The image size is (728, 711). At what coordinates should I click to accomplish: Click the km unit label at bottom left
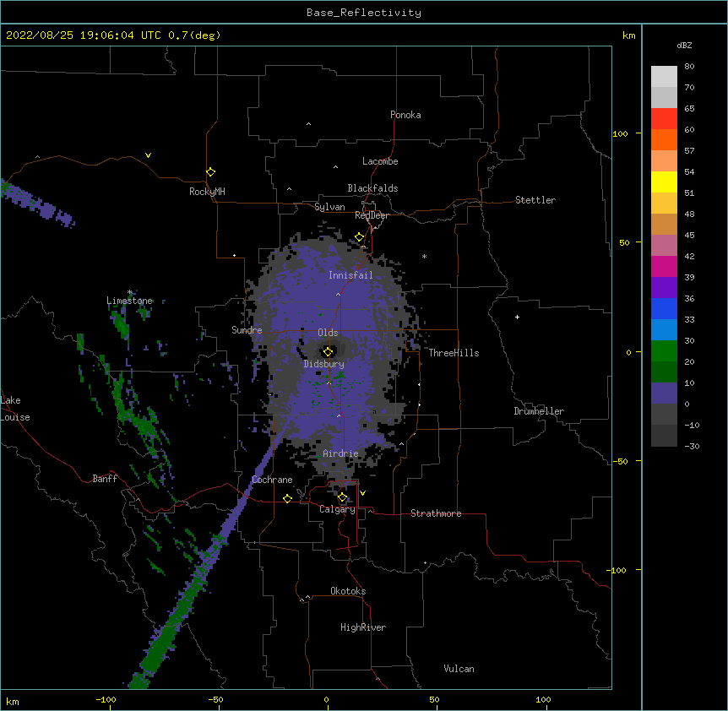click(13, 702)
